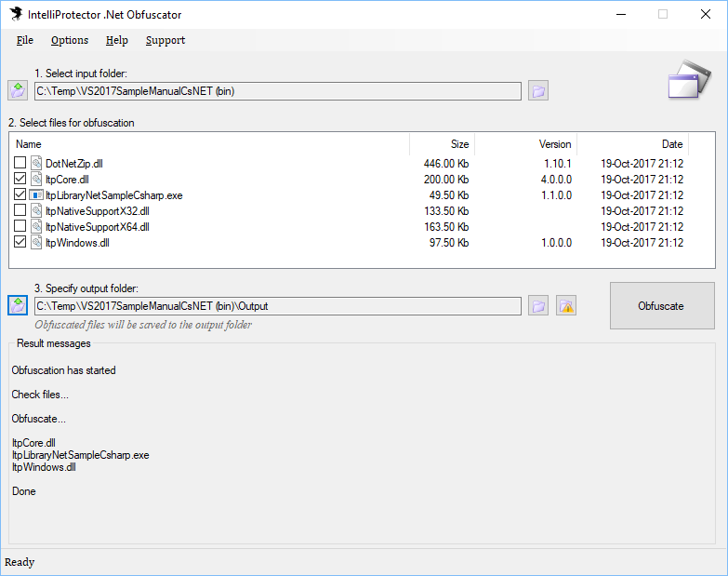The height and width of the screenshot is (576, 728).
Task: Click the green-arrow icon beside output folder
Action: tap(18, 305)
